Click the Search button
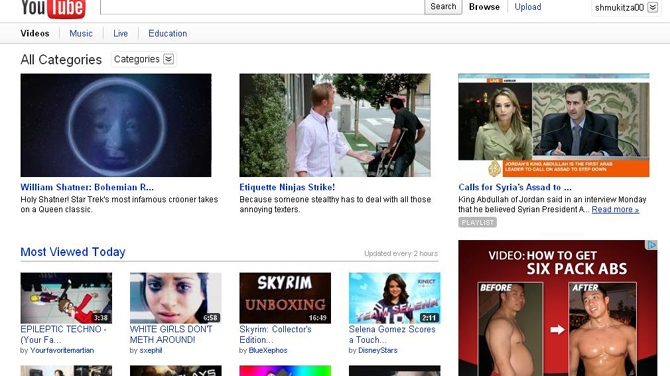This screenshot has width=670, height=376. [443, 6]
